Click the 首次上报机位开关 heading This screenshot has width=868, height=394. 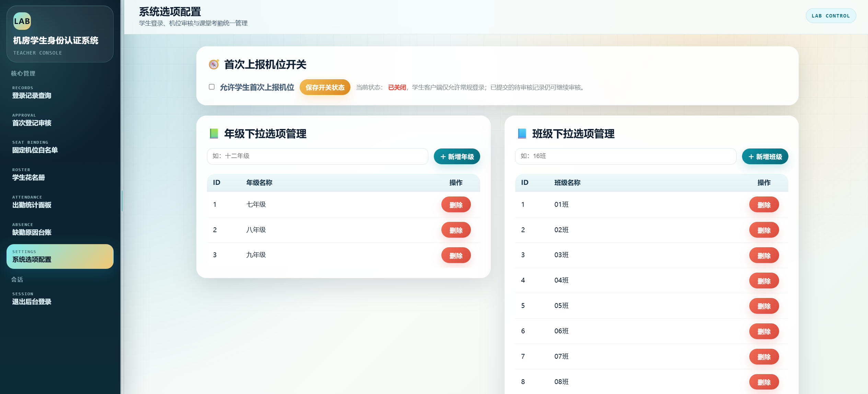[265, 64]
